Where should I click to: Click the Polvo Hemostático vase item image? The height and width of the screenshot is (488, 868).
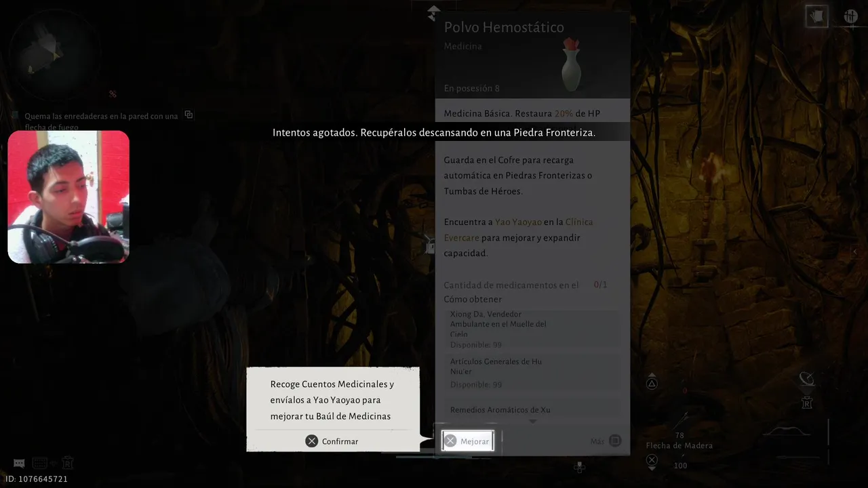pos(571,64)
